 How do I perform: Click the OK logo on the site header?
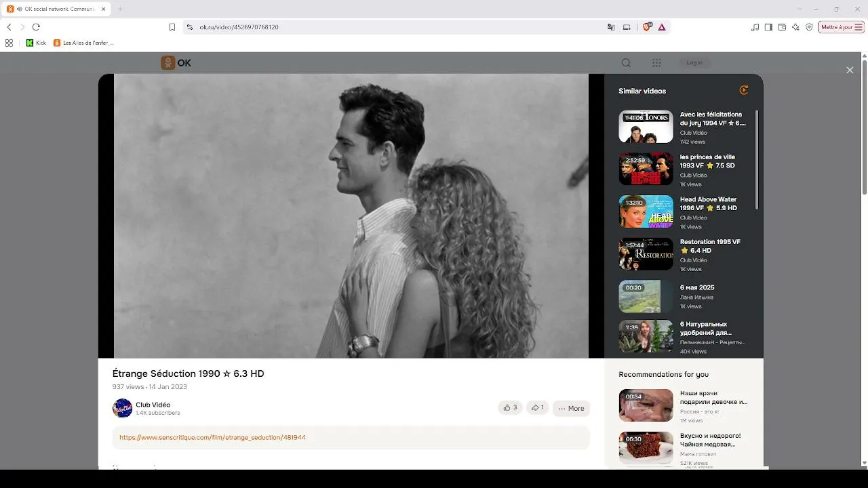(x=176, y=63)
